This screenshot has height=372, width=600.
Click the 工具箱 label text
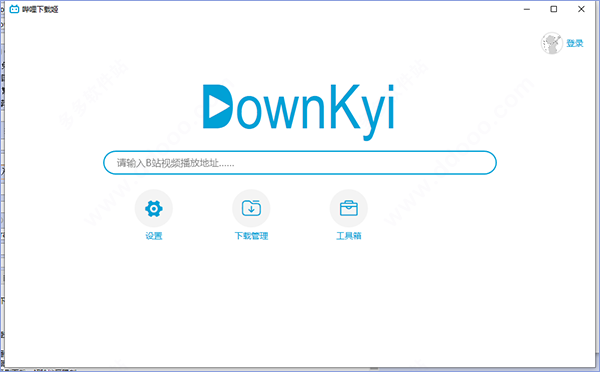click(x=349, y=236)
